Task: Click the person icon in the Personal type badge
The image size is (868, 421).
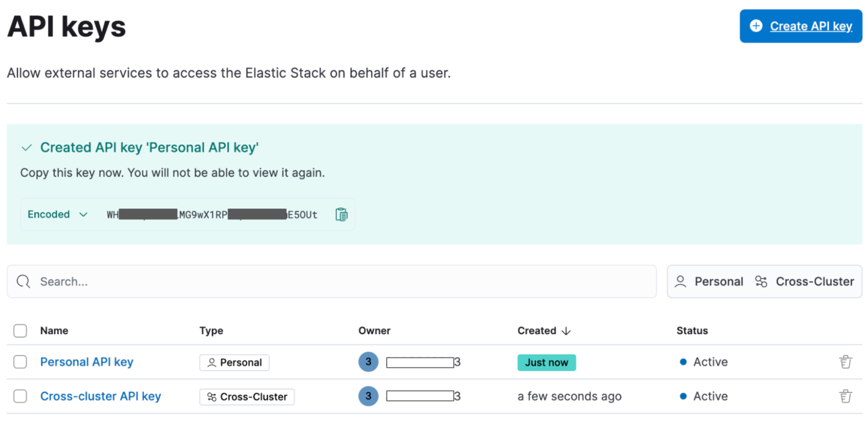Action: 212,362
